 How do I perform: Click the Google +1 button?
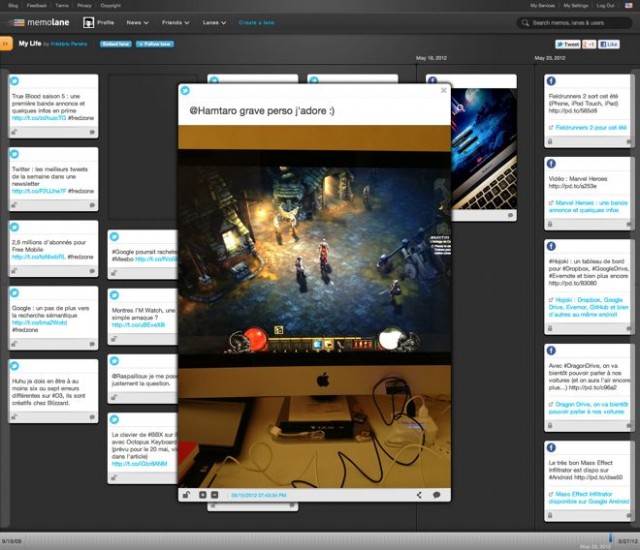pos(589,44)
